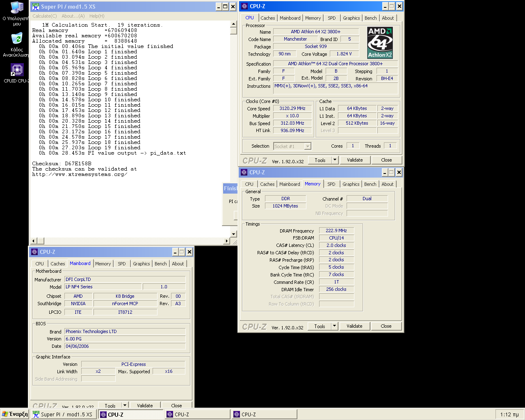Click the DRAM Frequency value 222.9 MHz
The width and height of the screenshot is (525, 420).
(336, 231)
